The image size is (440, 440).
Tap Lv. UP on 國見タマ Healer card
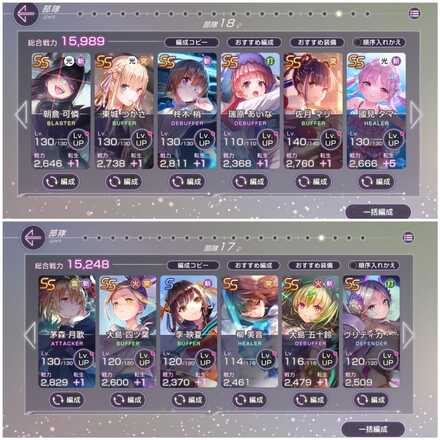pyautogui.click(x=394, y=140)
